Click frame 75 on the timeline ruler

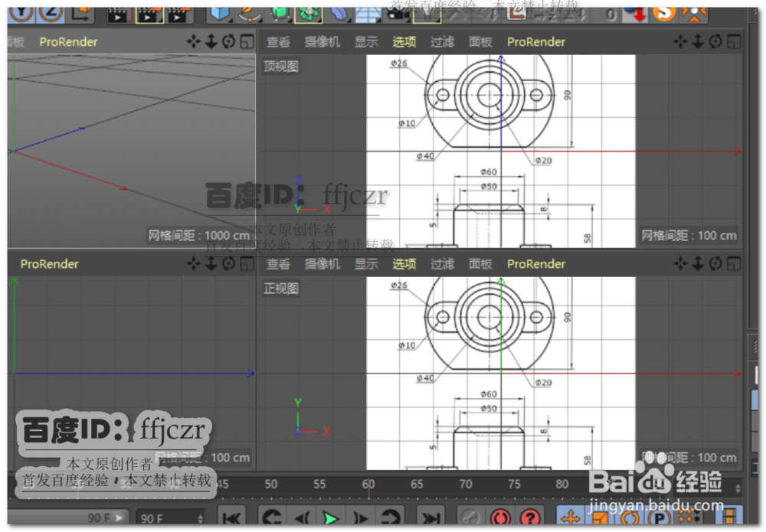pos(514,485)
